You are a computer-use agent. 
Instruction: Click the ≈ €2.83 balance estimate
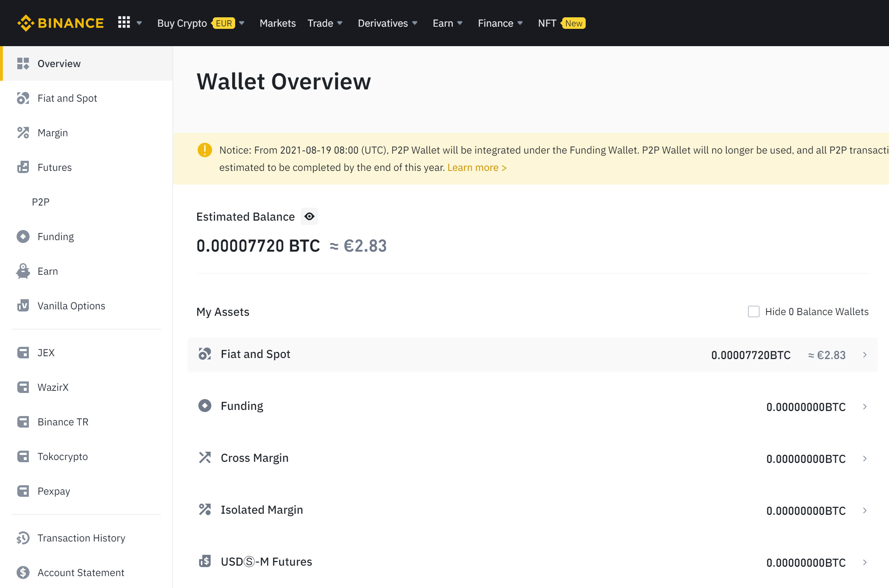click(x=358, y=246)
